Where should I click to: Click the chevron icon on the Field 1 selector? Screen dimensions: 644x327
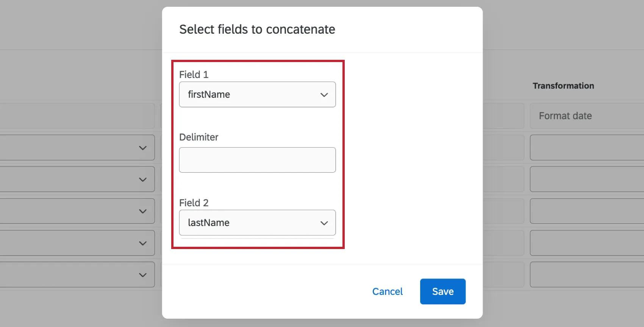coord(324,95)
